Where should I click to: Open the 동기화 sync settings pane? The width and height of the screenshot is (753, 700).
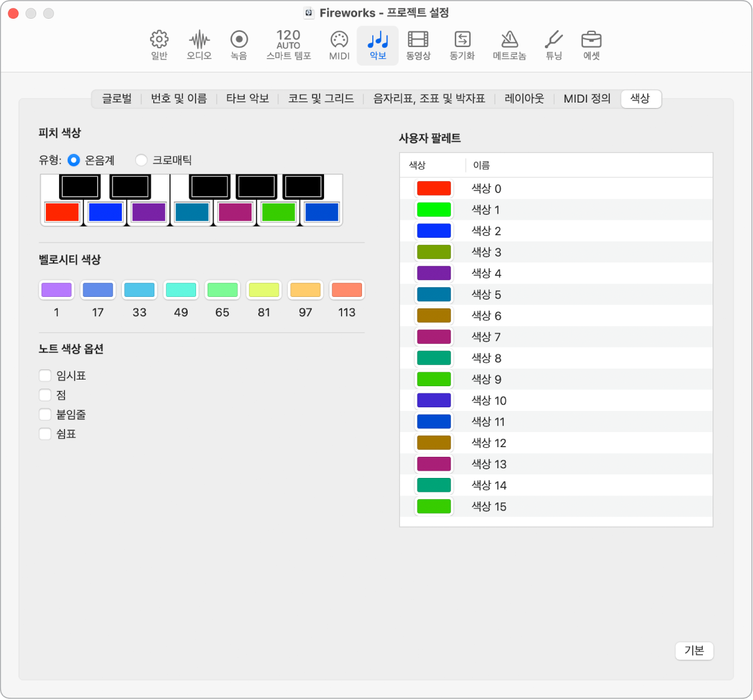[x=462, y=45]
